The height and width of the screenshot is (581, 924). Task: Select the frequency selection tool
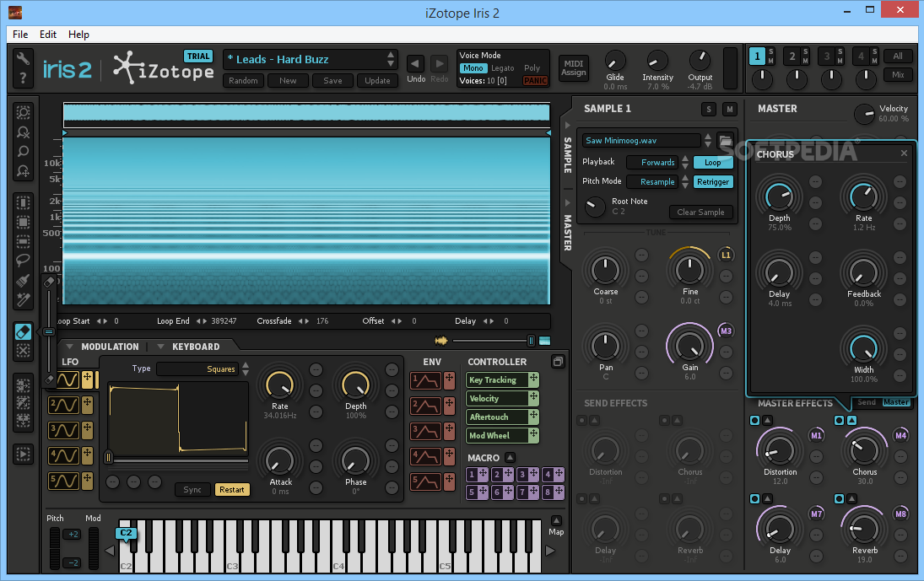23,241
